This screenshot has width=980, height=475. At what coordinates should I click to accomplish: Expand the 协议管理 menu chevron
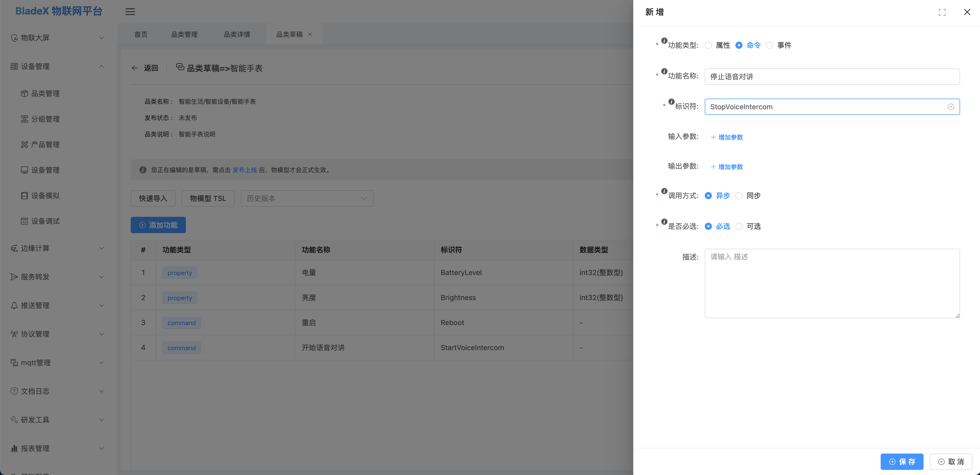click(102, 334)
